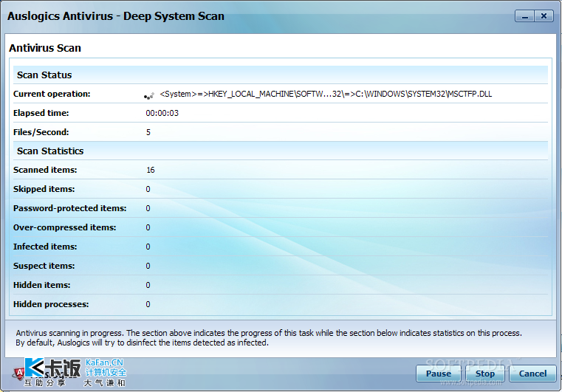This screenshot has width=562, height=392.
Task: Click the Elapsed time label
Action: tap(41, 113)
